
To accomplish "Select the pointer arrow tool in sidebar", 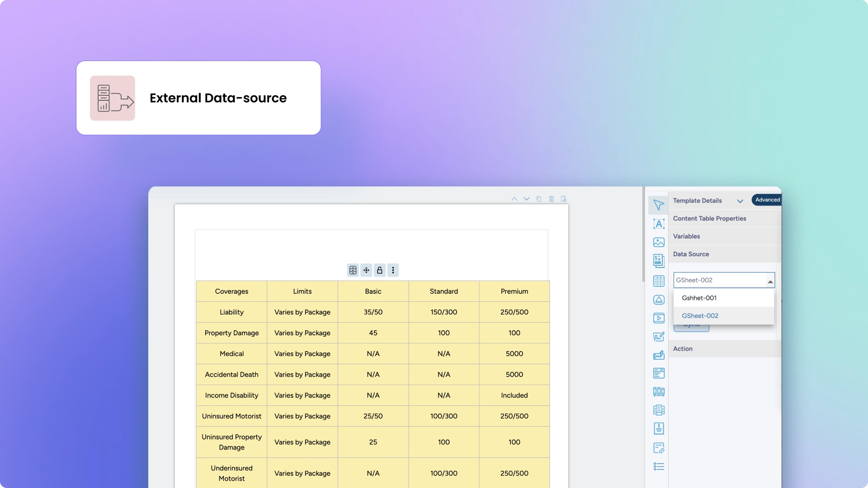I will point(659,205).
